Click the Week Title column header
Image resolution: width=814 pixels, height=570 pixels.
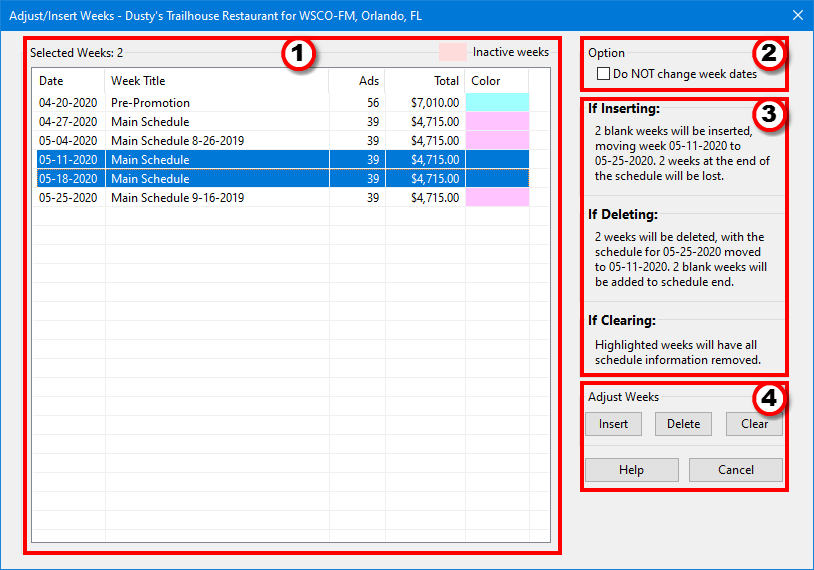138,81
